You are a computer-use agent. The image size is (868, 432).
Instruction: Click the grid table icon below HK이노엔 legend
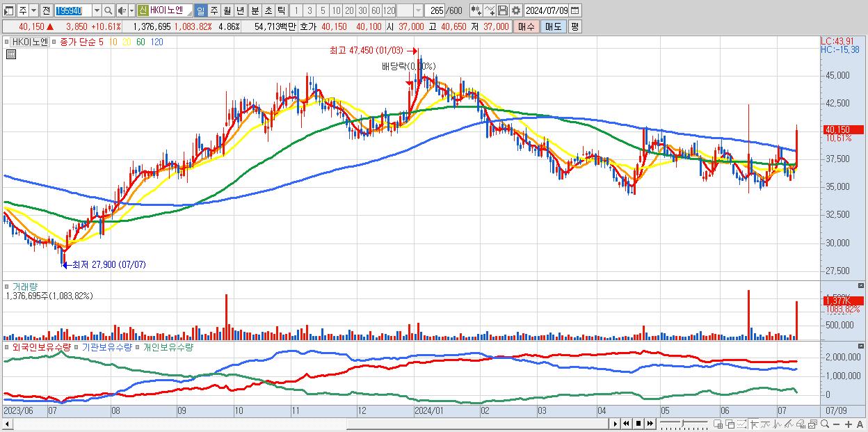coord(10,54)
